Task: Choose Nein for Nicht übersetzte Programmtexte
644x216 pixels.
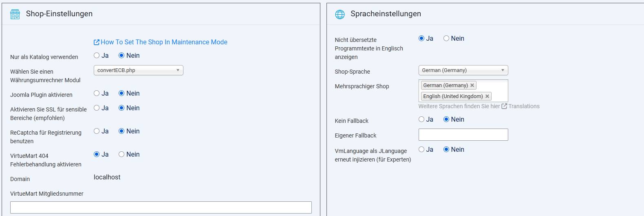Action: click(446, 39)
